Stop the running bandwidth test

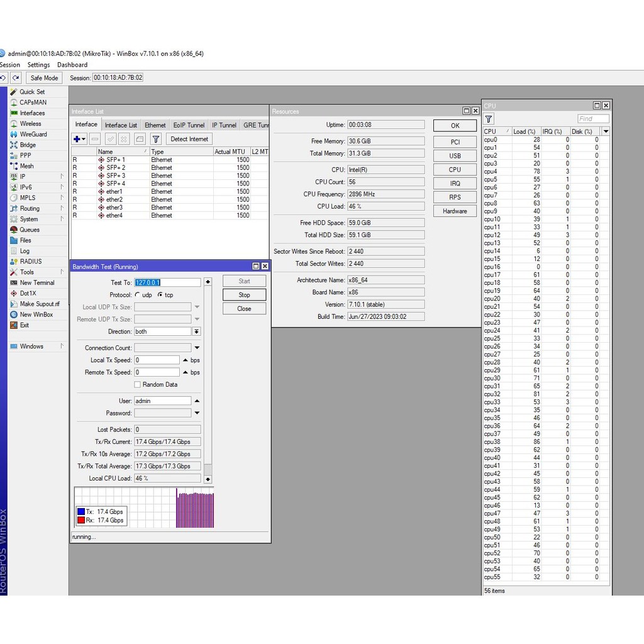click(244, 295)
